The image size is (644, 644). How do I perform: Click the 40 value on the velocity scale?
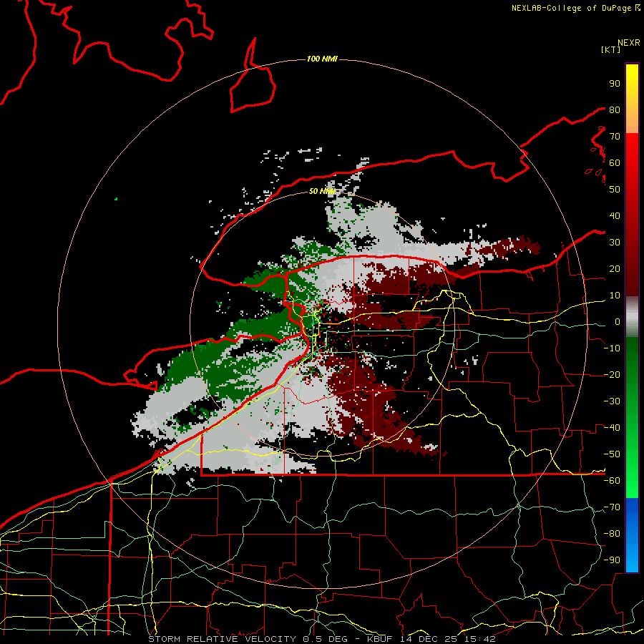[x=615, y=215]
